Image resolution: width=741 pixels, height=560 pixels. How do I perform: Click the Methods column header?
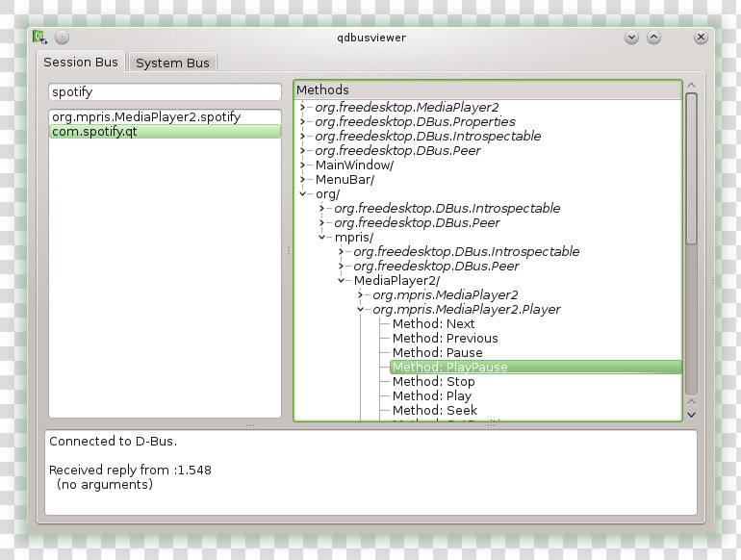click(x=488, y=89)
